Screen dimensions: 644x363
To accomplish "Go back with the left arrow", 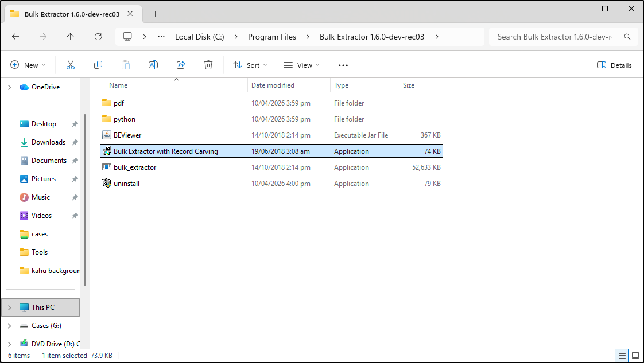I will click(15, 37).
